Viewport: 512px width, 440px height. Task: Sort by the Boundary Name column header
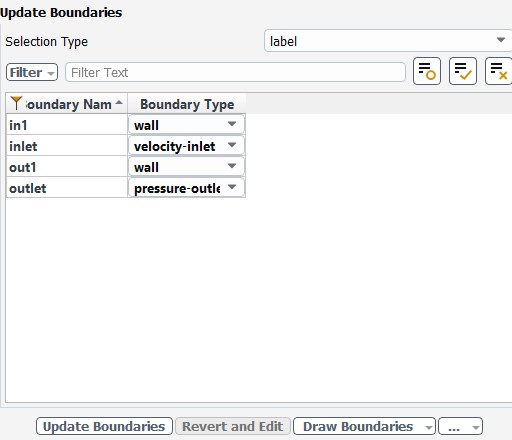tap(67, 104)
